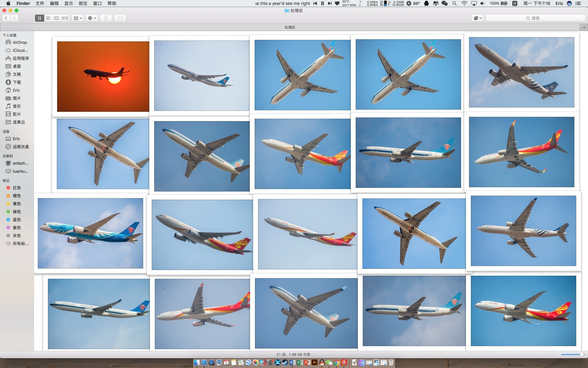The width and height of the screenshot is (588, 368).
Task: Open the Eric user menu in the menu bar
Action: pos(559,3)
